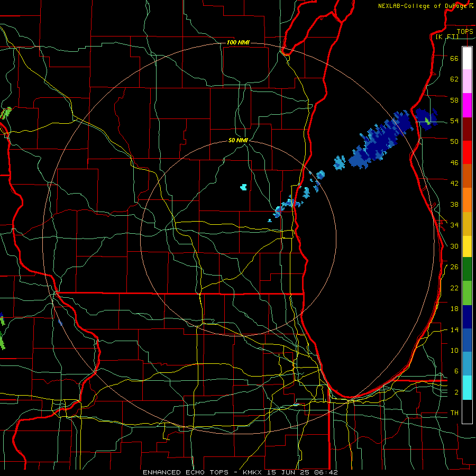The width and height of the screenshot is (476, 476).
Task: Click the "TOPS" legend title
Action: 465,31
